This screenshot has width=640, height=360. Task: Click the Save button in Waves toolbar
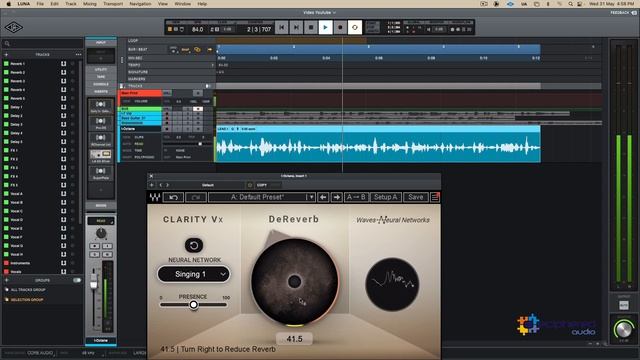(416, 197)
